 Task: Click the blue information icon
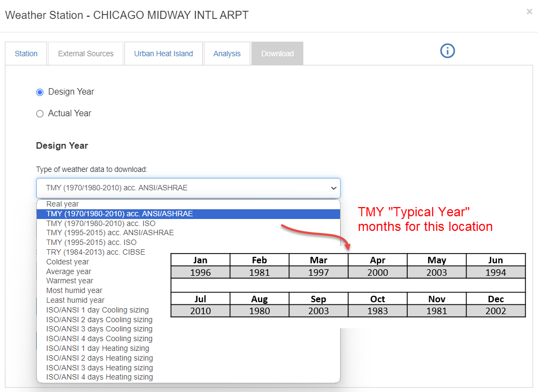(448, 51)
